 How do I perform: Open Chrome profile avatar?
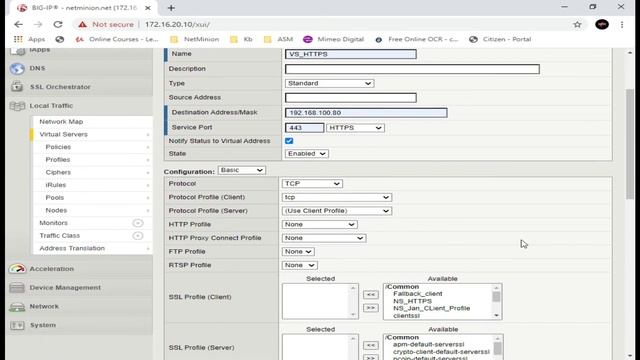point(602,24)
